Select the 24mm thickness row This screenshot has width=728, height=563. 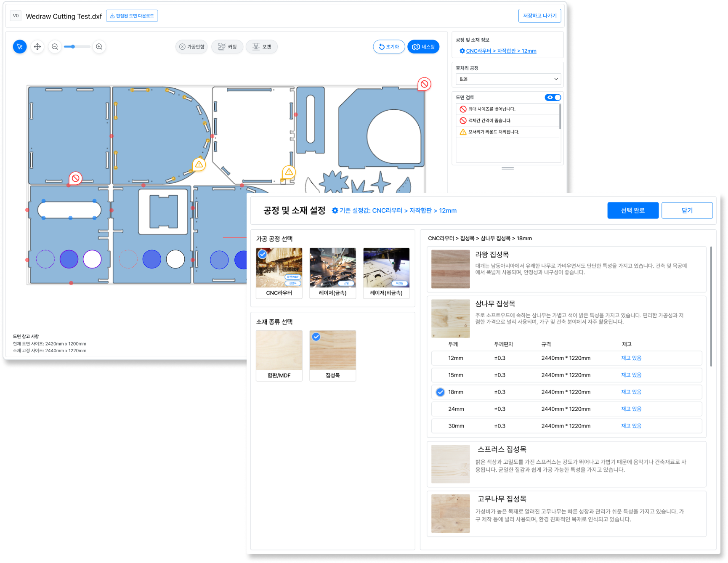566,409
